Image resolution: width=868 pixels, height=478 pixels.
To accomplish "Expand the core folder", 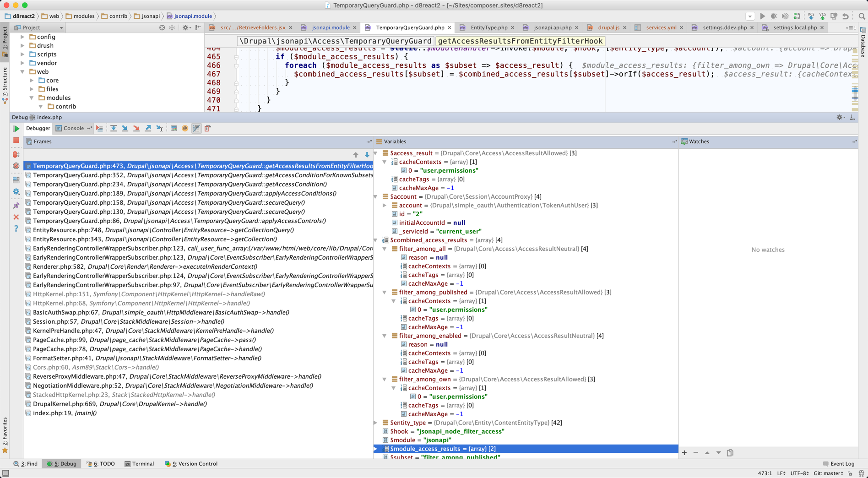I will click(32, 81).
